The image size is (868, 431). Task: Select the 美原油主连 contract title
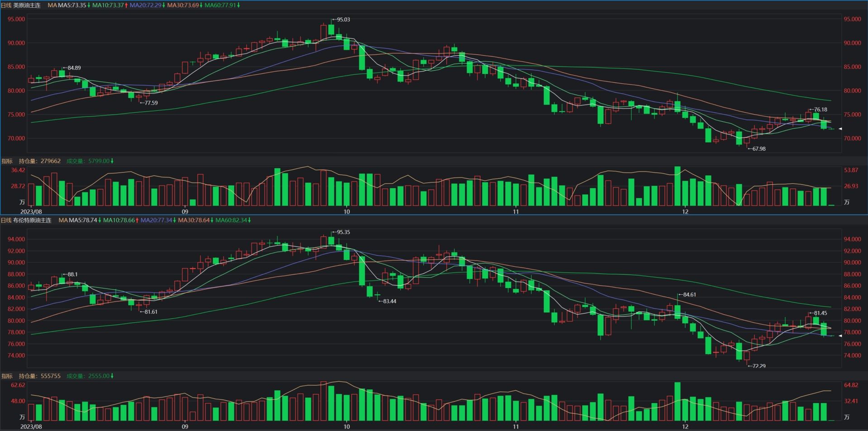pos(27,5)
